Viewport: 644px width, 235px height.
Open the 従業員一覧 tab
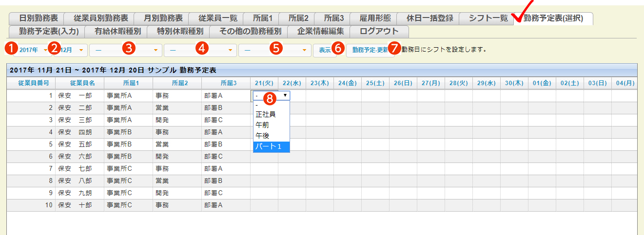(217, 18)
